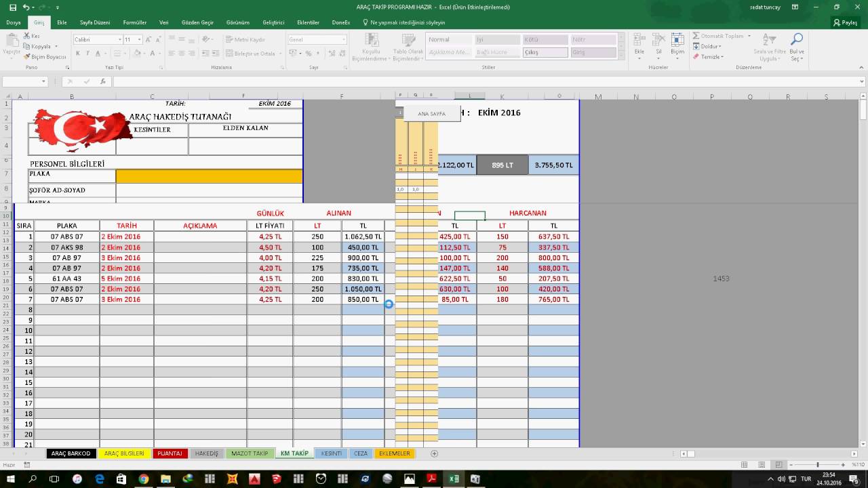Switch to the Görünüm ribbon tab
This screenshot has height=488, width=868.
pos(237,22)
